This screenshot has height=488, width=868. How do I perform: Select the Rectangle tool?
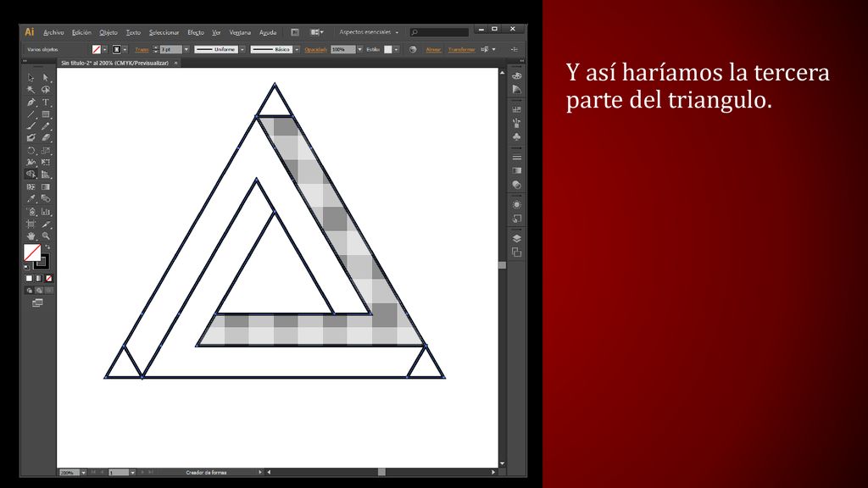point(46,114)
